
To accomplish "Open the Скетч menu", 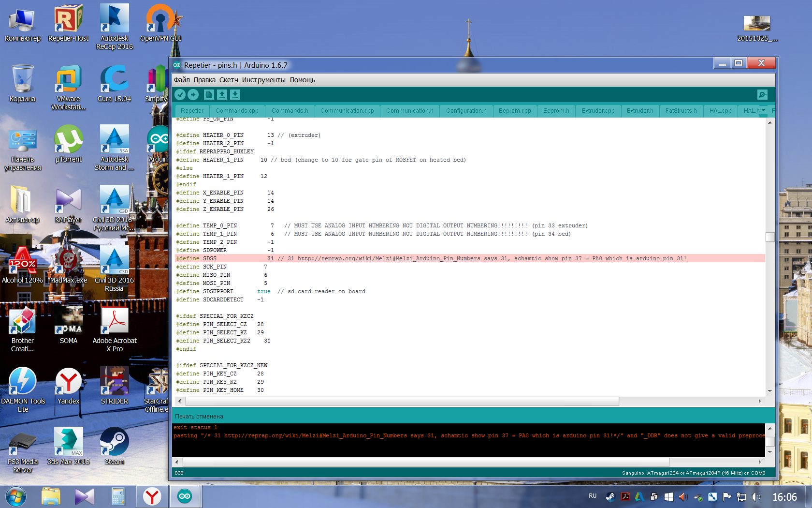I will coord(229,80).
